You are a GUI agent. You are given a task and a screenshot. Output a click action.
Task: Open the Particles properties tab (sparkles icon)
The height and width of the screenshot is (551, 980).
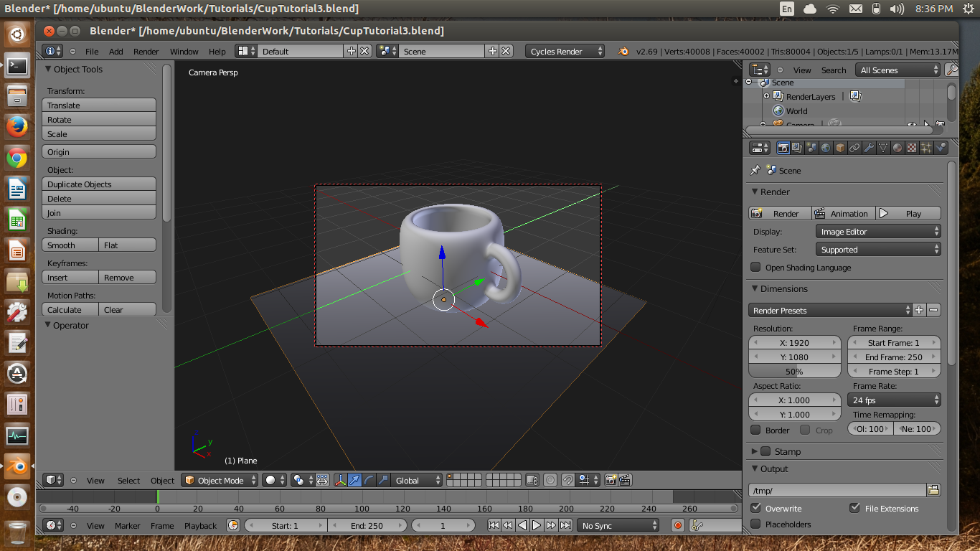(x=926, y=148)
